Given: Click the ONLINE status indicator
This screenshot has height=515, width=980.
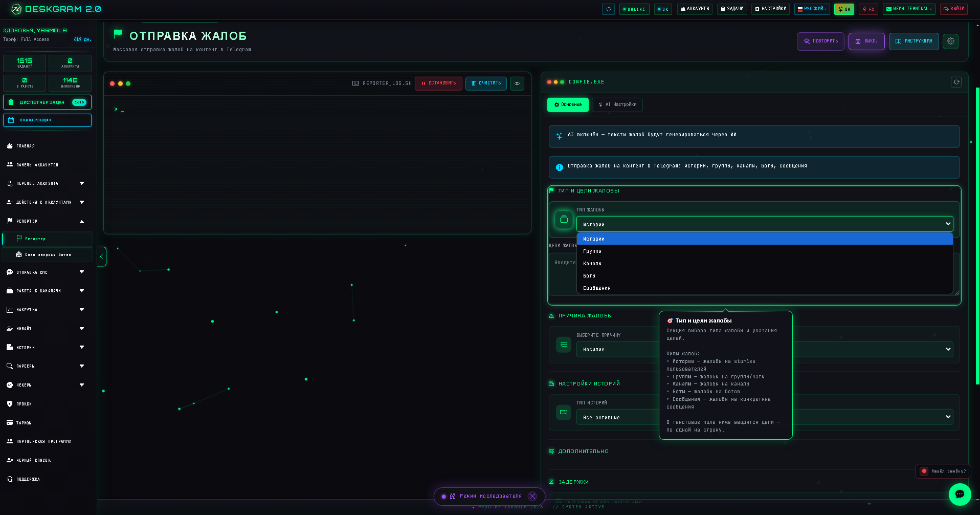Looking at the screenshot, I should [x=634, y=9].
